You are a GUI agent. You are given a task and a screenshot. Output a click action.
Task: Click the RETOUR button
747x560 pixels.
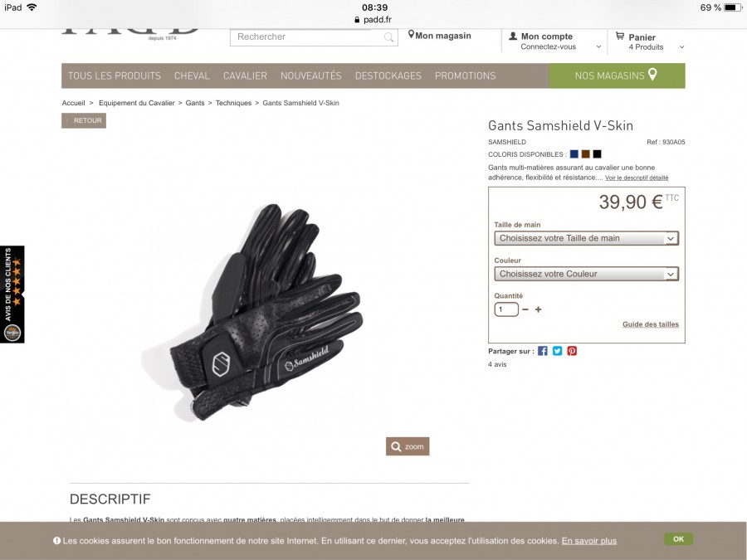[84, 120]
